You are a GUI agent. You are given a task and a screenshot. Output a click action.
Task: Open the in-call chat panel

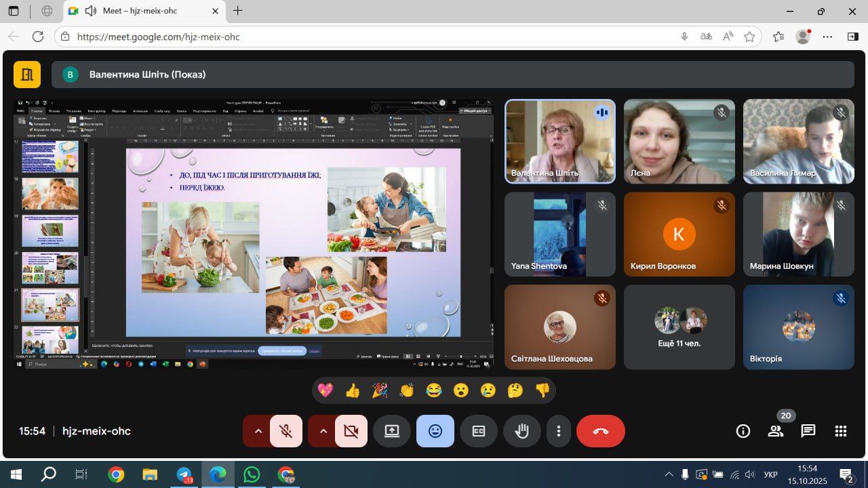(x=808, y=431)
